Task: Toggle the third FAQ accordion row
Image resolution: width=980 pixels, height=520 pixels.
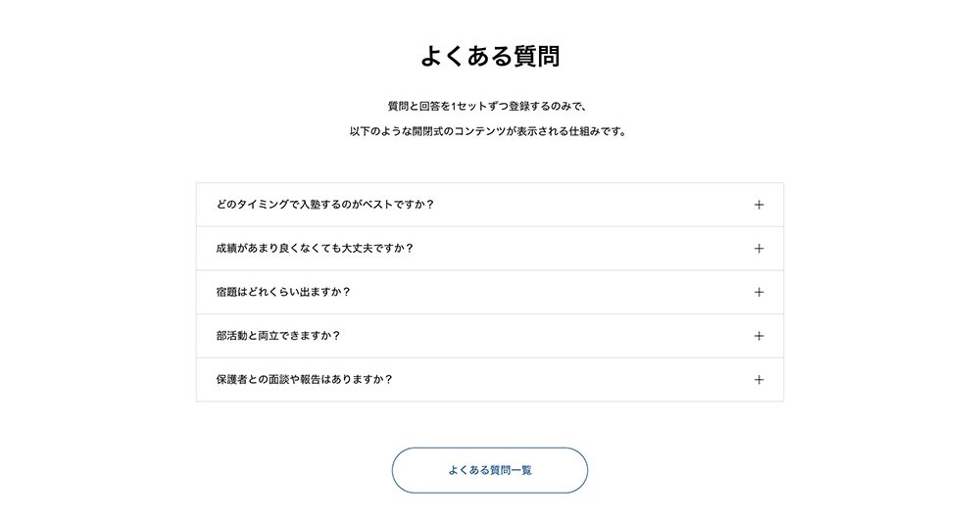Action: [x=490, y=292]
